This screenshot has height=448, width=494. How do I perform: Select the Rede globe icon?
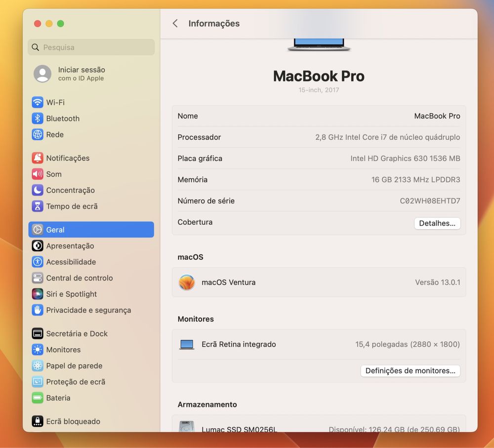[38, 134]
